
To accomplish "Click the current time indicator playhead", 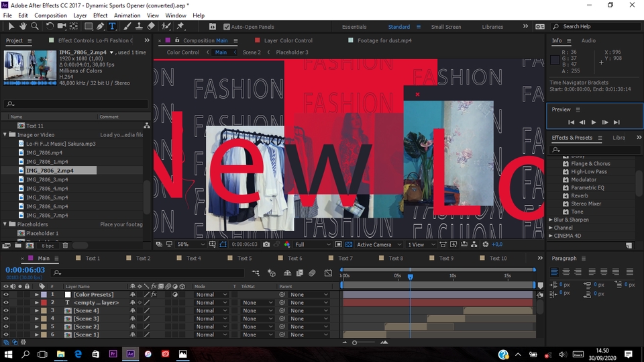I will point(410,277).
